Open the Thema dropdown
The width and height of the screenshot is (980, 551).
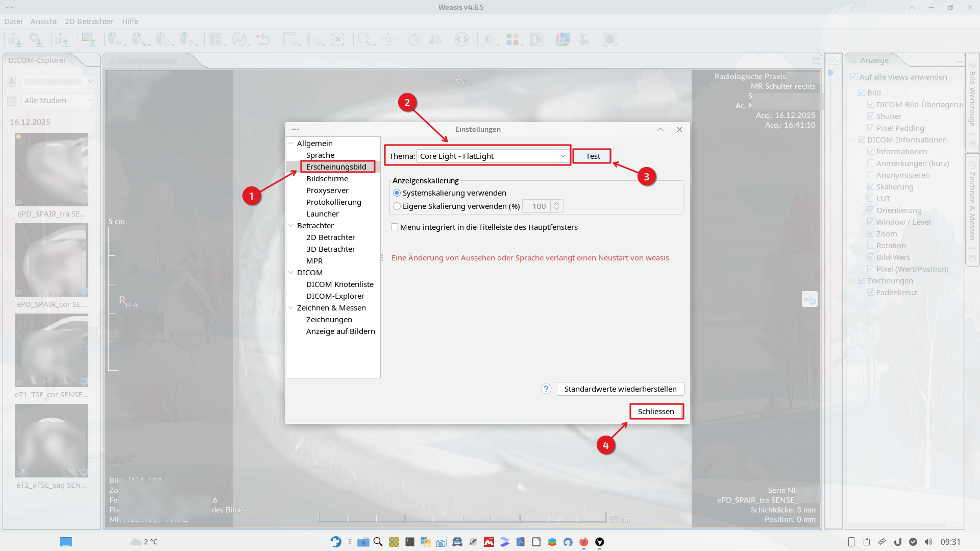click(x=493, y=156)
